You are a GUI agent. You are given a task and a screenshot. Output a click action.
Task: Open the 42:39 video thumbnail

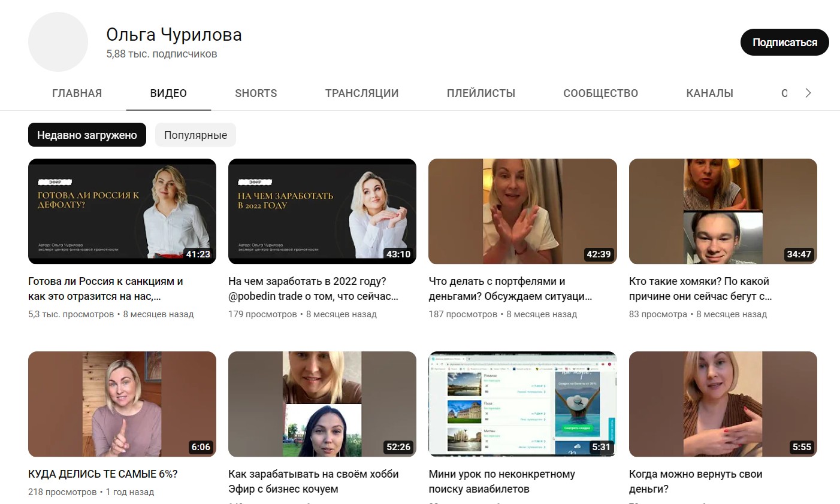tap(522, 211)
